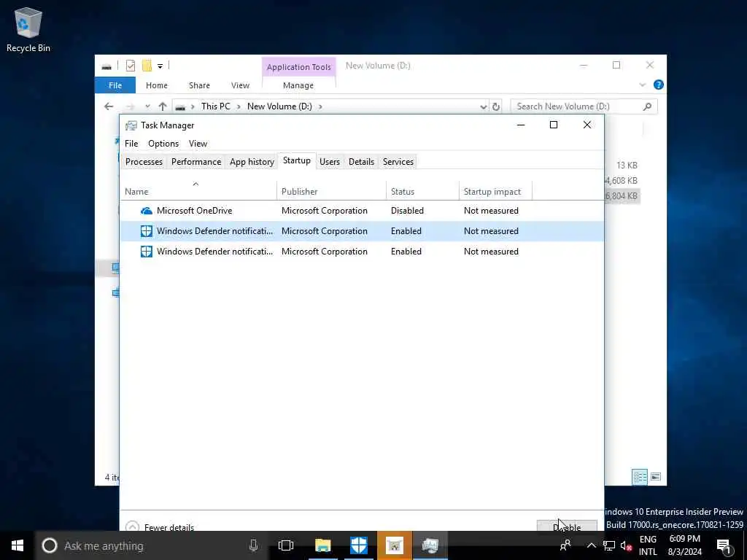The image size is (747, 560).
Task: Click the Task Manager taskbar icon
Action: pos(430,545)
